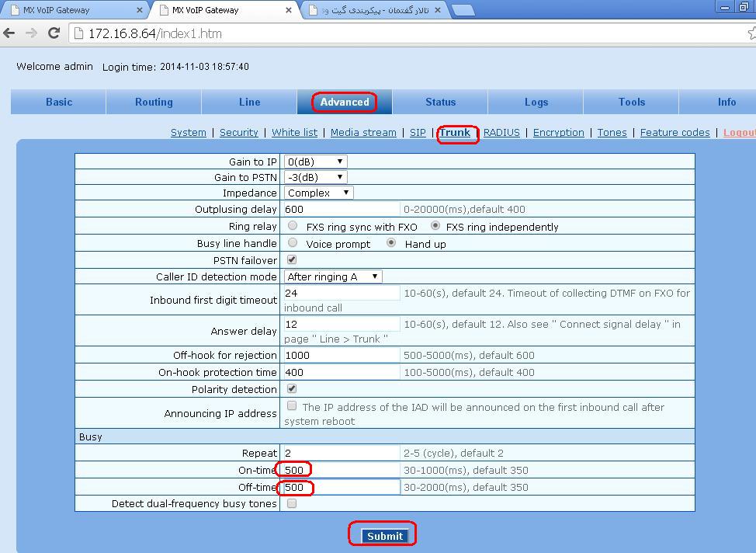
Task: Reload the page with refresh icon
Action: tap(54, 33)
